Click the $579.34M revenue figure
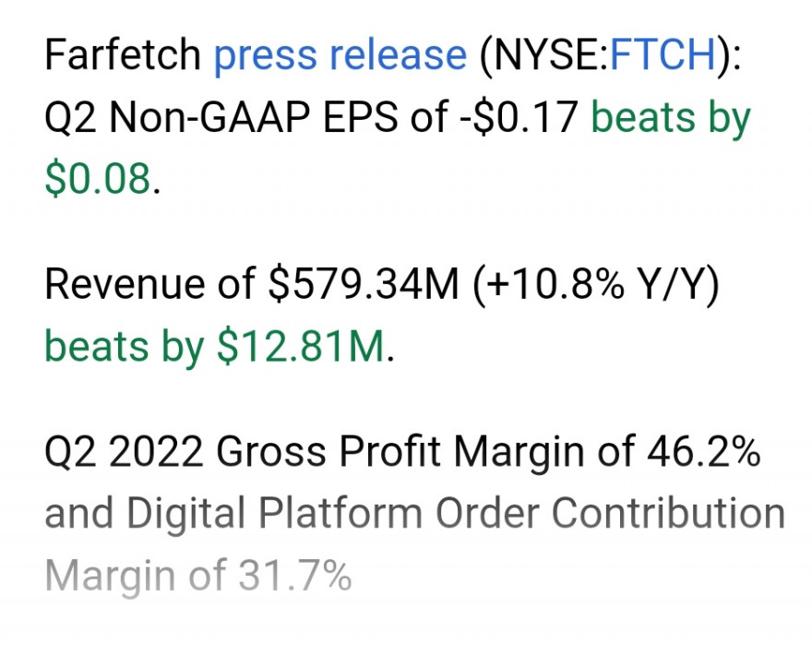812x666 pixels. click(x=363, y=284)
